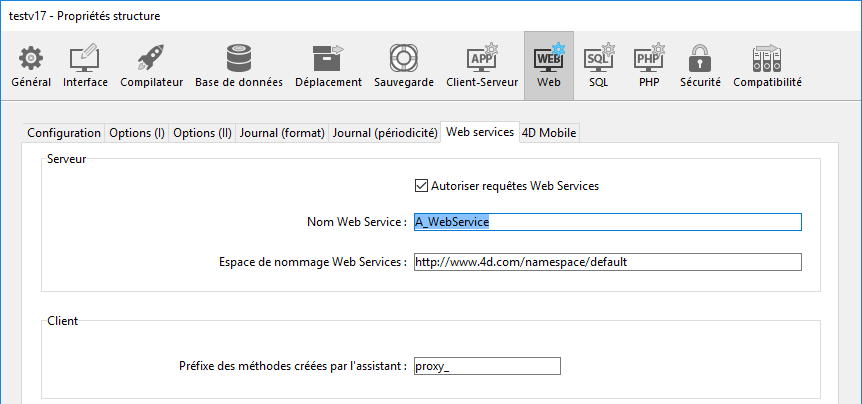Switch to the Options (I) tab
862x404 pixels.
(137, 133)
